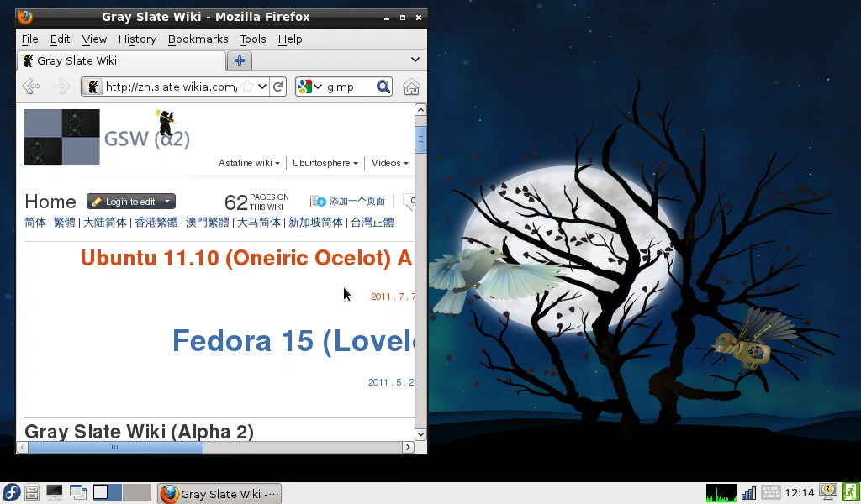
Task: Open the 台灣正體 language link
Action: click(x=372, y=222)
